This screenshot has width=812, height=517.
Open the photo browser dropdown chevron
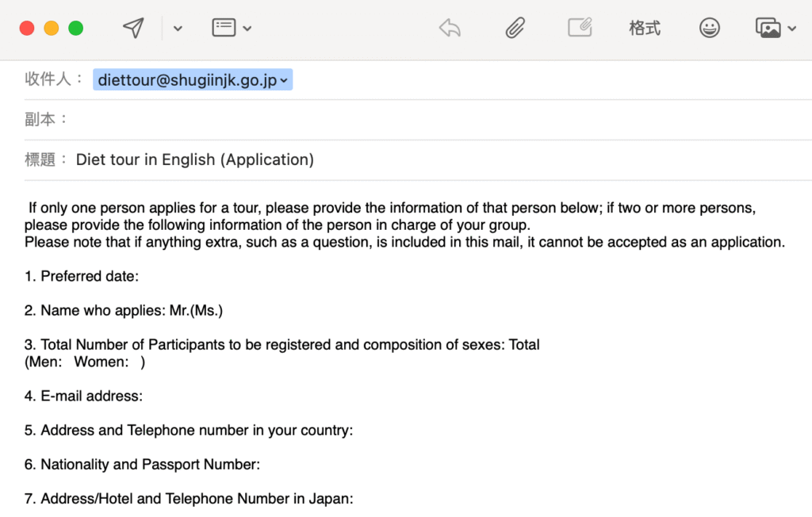click(x=792, y=29)
